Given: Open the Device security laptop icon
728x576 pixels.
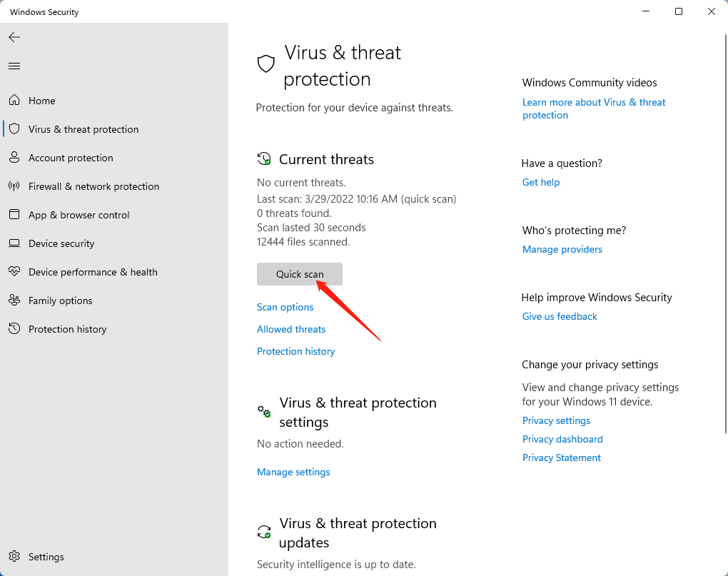Looking at the screenshot, I should [14, 243].
